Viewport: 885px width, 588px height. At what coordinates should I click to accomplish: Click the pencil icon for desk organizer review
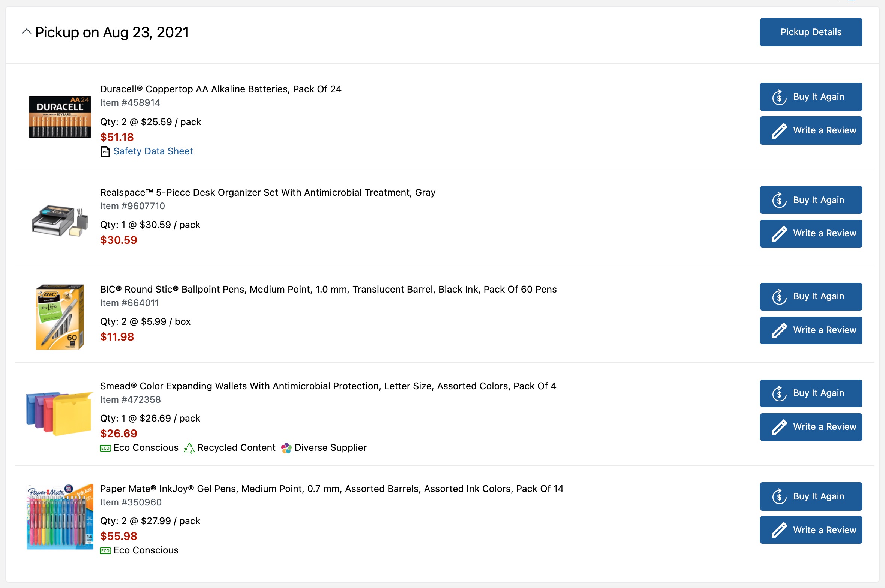(779, 234)
